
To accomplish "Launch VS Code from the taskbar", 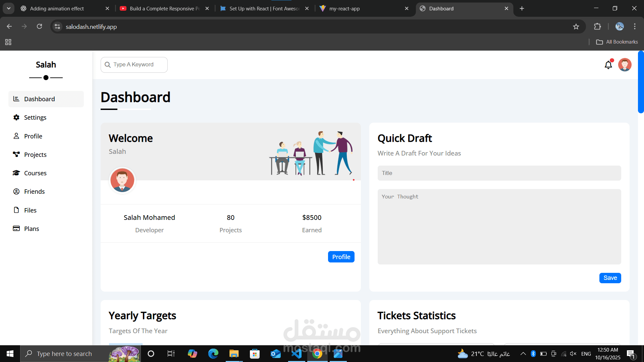I will [x=297, y=353].
